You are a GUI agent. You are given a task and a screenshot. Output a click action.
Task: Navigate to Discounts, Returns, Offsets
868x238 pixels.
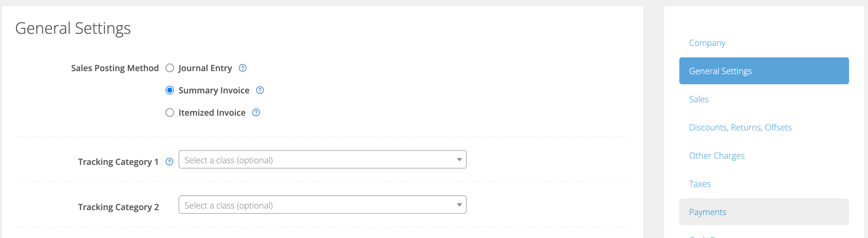(x=740, y=127)
